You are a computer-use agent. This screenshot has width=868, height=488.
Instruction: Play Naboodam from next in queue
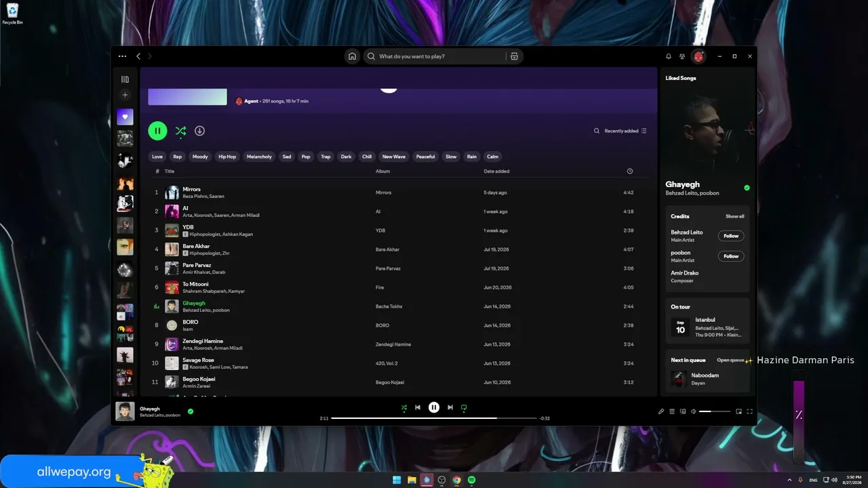tap(707, 379)
